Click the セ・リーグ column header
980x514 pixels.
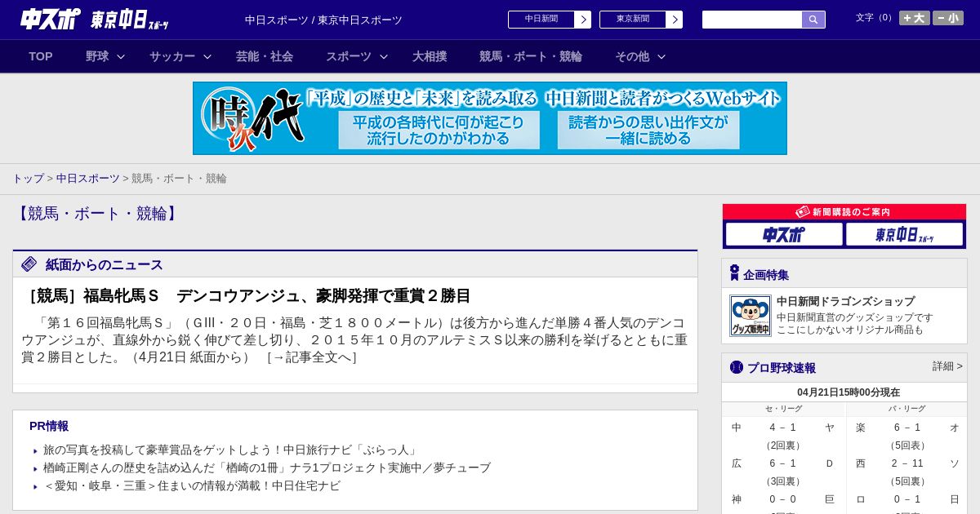click(783, 409)
